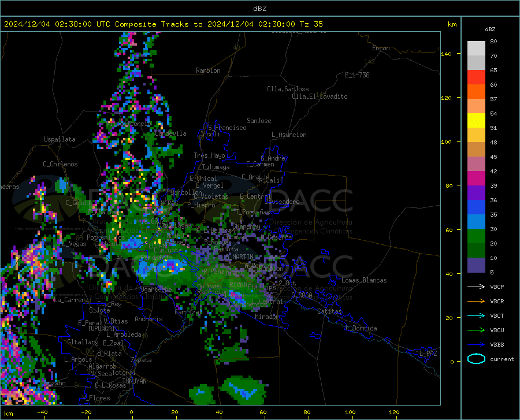The image size is (520, 420).
Task: Click the orange VBCR arrow legend icon
Action: tap(476, 301)
